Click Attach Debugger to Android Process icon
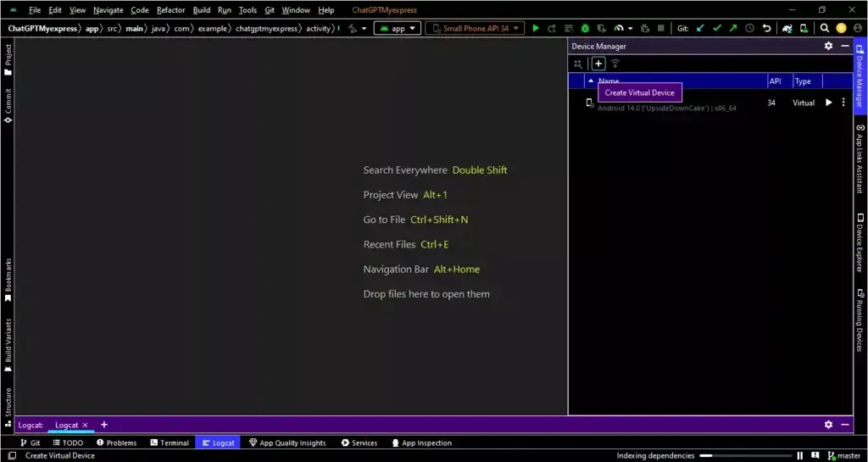The image size is (868, 462). pos(645,28)
